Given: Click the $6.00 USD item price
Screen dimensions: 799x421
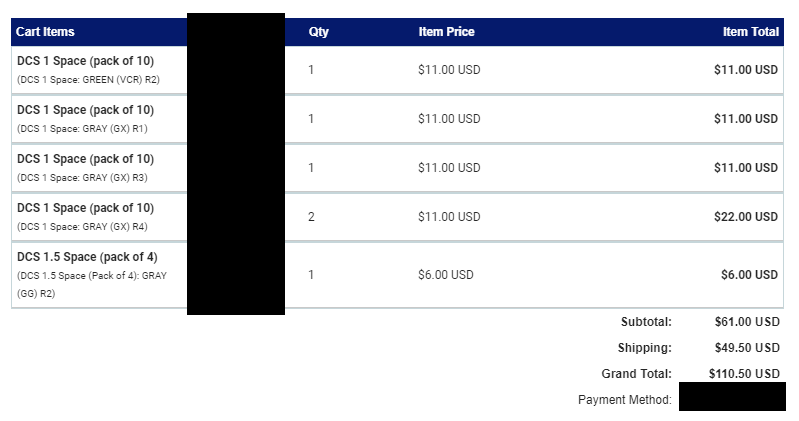Looking at the screenshot, I should click(x=446, y=275).
